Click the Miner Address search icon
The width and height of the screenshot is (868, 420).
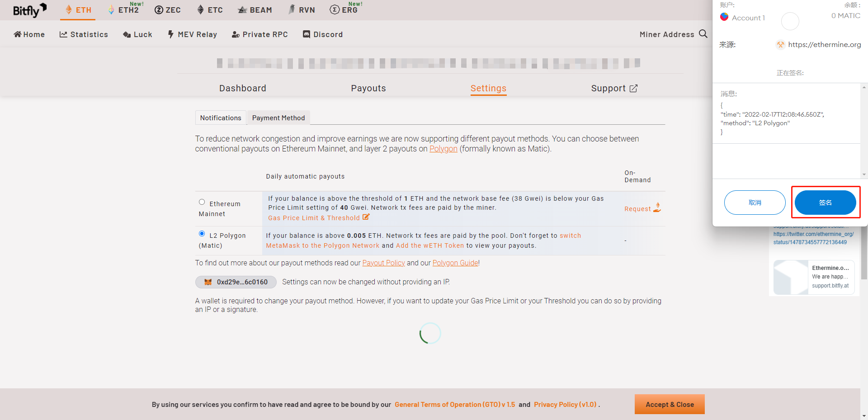[x=703, y=34]
